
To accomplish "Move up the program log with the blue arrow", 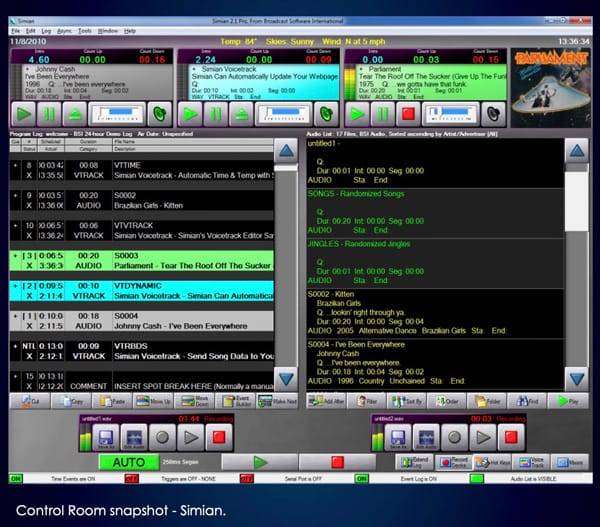I will click(286, 151).
